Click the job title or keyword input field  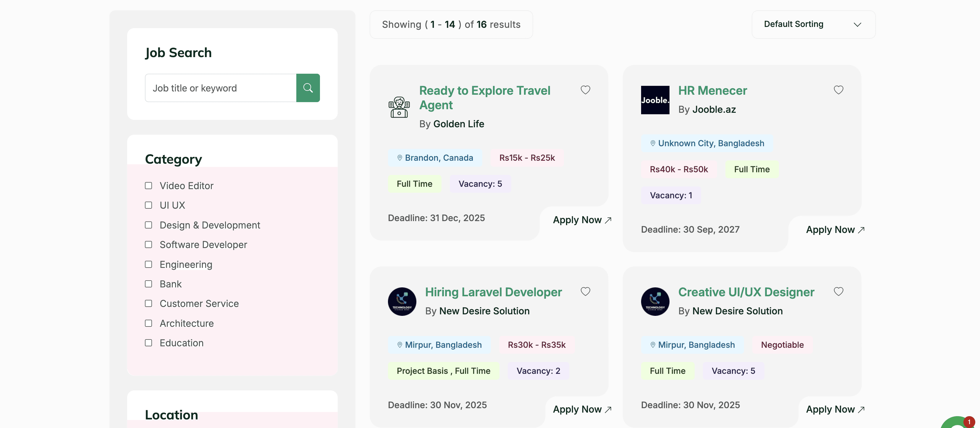(x=220, y=88)
